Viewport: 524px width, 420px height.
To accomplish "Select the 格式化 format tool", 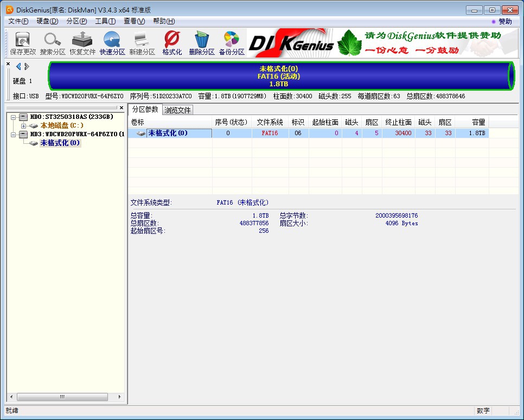I will click(172, 43).
